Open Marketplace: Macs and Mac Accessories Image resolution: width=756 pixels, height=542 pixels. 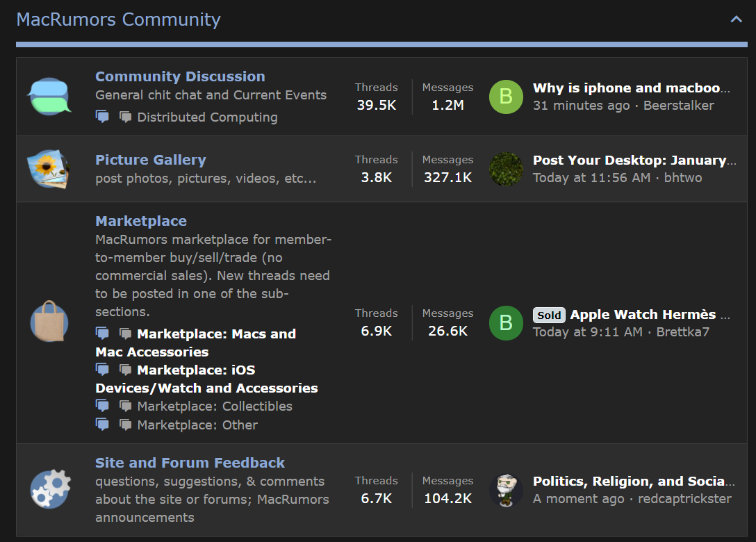click(216, 334)
